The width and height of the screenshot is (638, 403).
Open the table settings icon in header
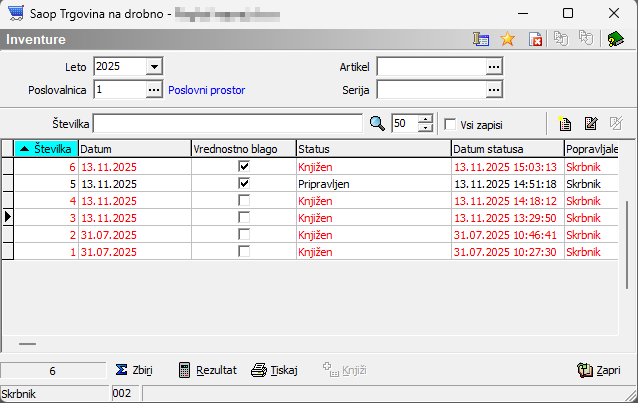(x=481, y=39)
